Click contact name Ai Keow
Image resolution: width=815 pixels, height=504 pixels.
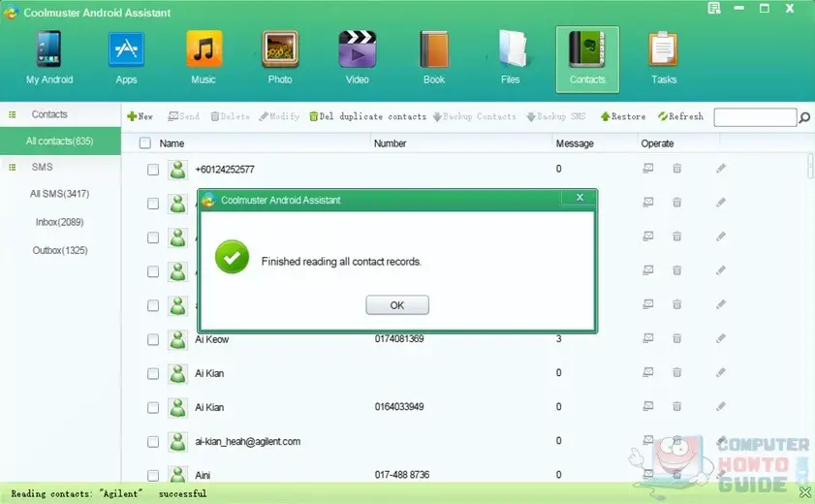[x=211, y=339]
